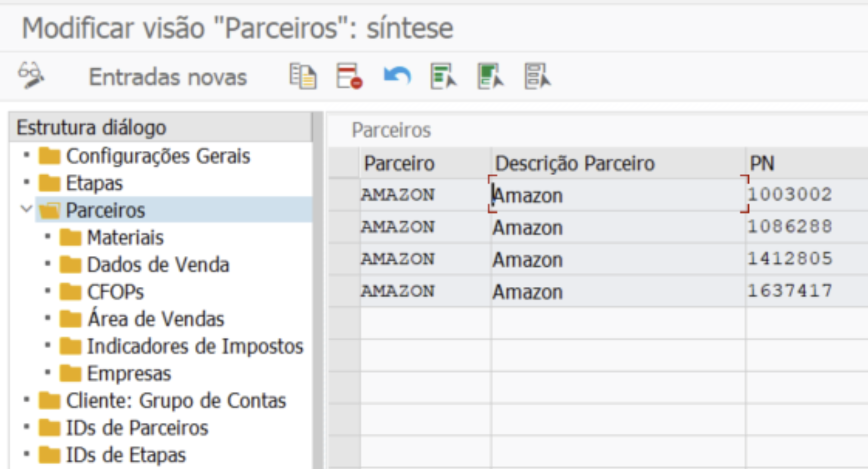Click the Select All toolbar icon
Screen dimensions: 868x469
pyautogui.click(x=444, y=76)
